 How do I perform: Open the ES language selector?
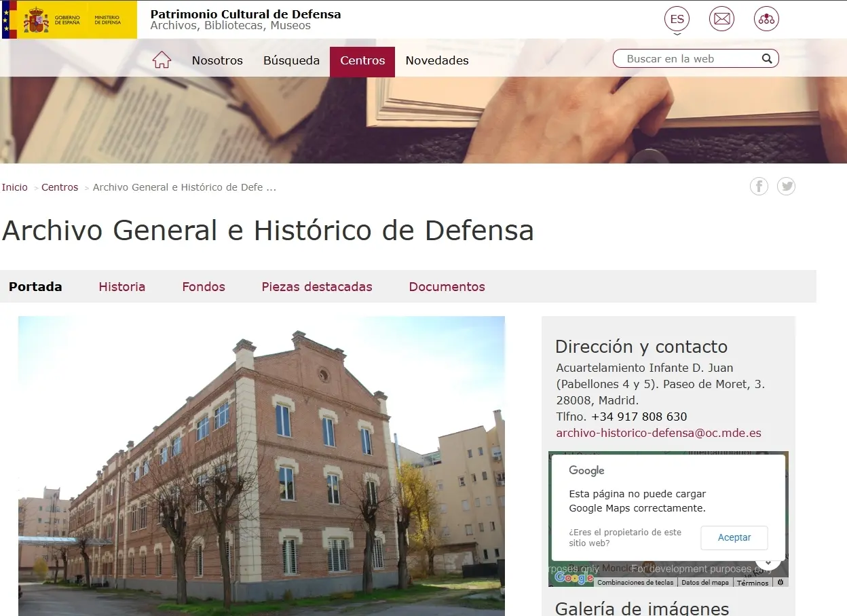tap(677, 19)
